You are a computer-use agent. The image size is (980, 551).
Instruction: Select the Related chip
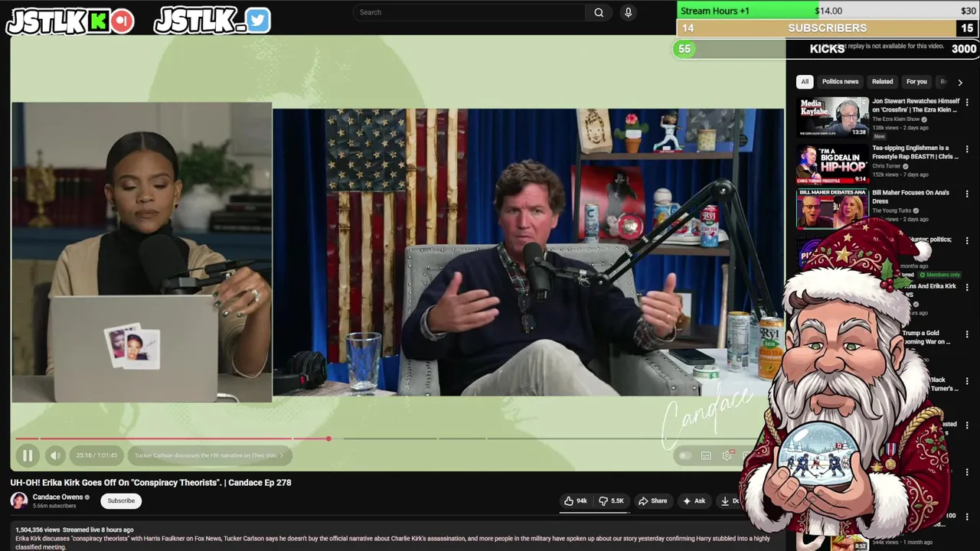click(x=882, y=82)
